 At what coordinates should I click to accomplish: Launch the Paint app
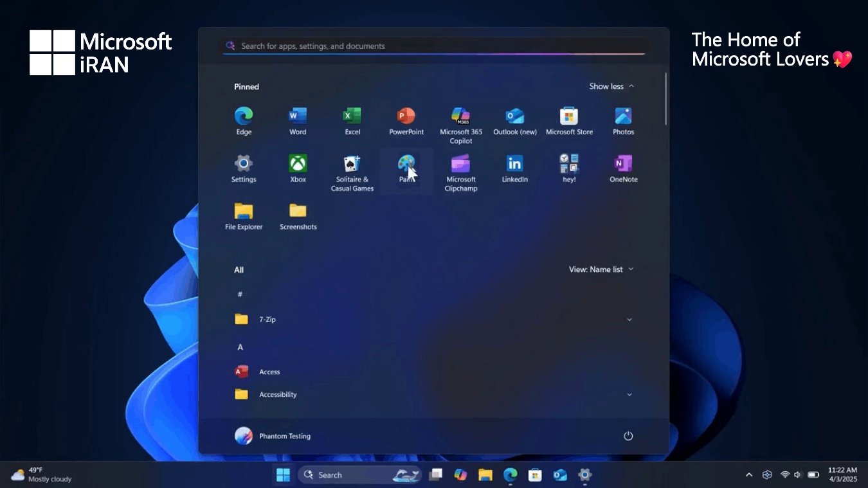(406, 170)
